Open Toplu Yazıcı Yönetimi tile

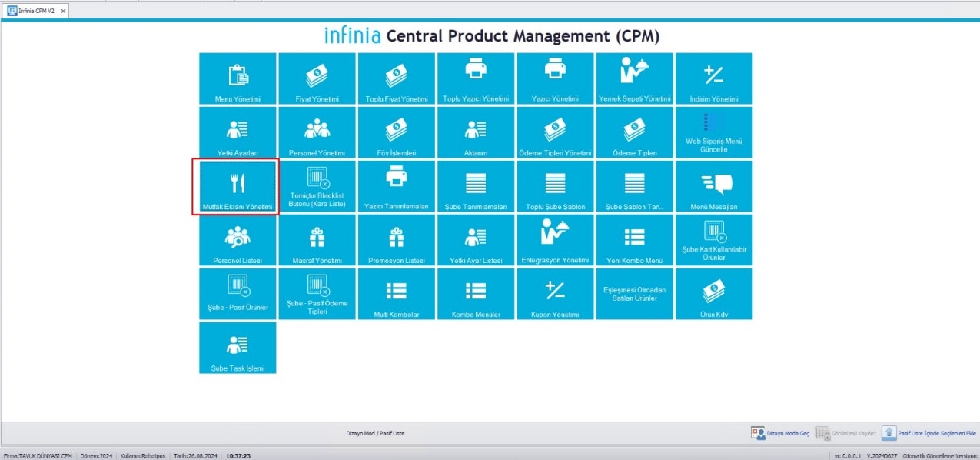tap(476, 78)
